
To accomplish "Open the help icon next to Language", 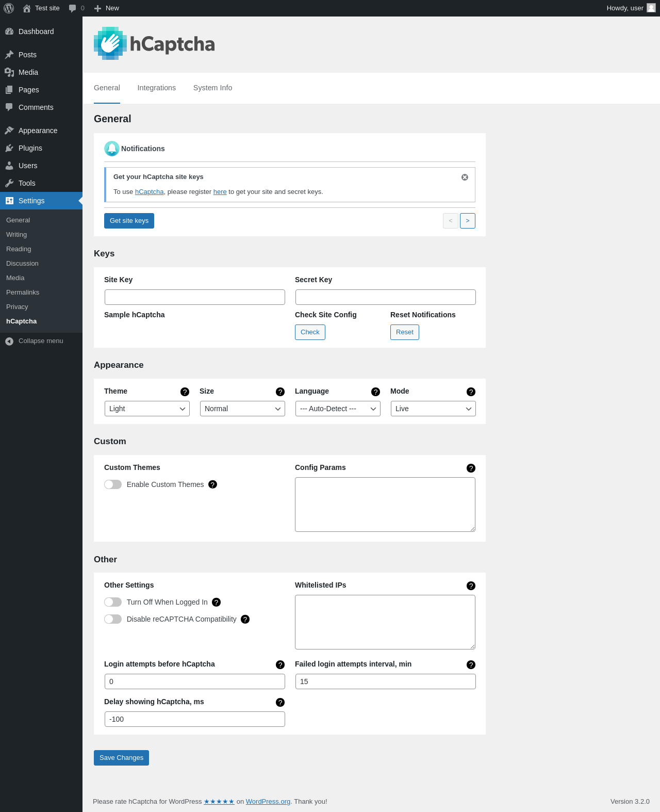I will pyautogui.click(x=376, y=392).
